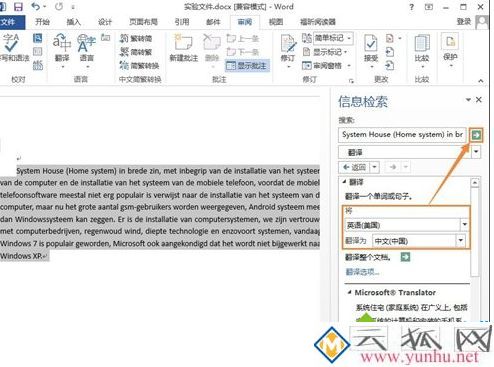Screen dimensions: 494x367
Task: Convert Simplified to Traditional (简转繁)
Action: (x=136, y=52)
